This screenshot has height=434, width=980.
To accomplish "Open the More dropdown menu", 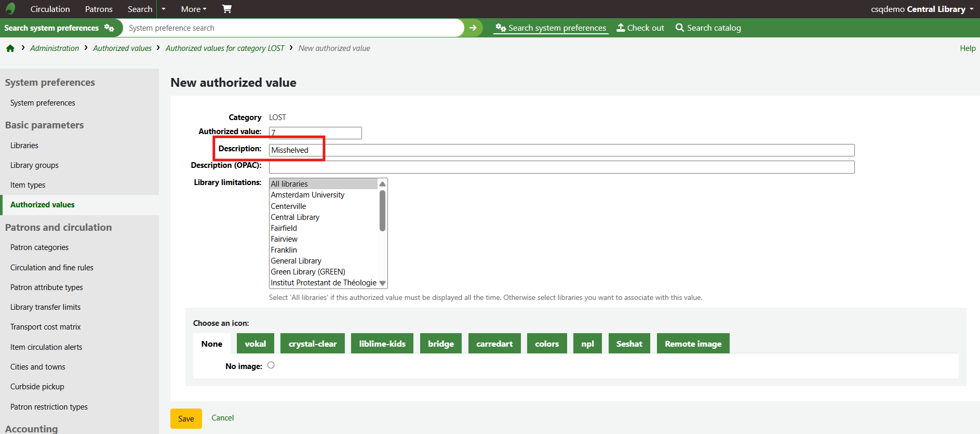I will click(x=194, y=9).
